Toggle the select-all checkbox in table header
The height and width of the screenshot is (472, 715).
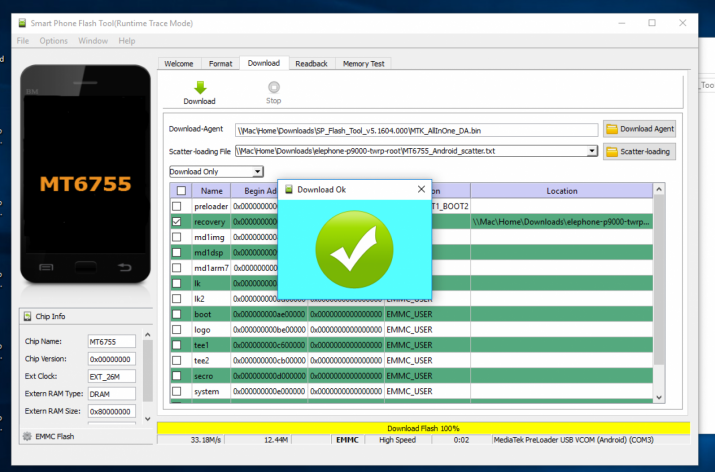tap(181, 190)
